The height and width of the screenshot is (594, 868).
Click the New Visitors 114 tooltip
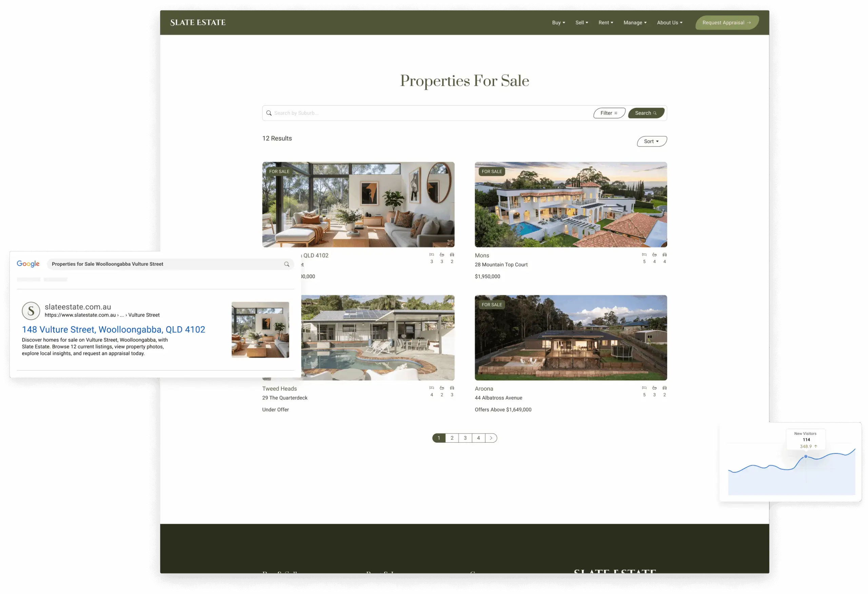(806, 440)
